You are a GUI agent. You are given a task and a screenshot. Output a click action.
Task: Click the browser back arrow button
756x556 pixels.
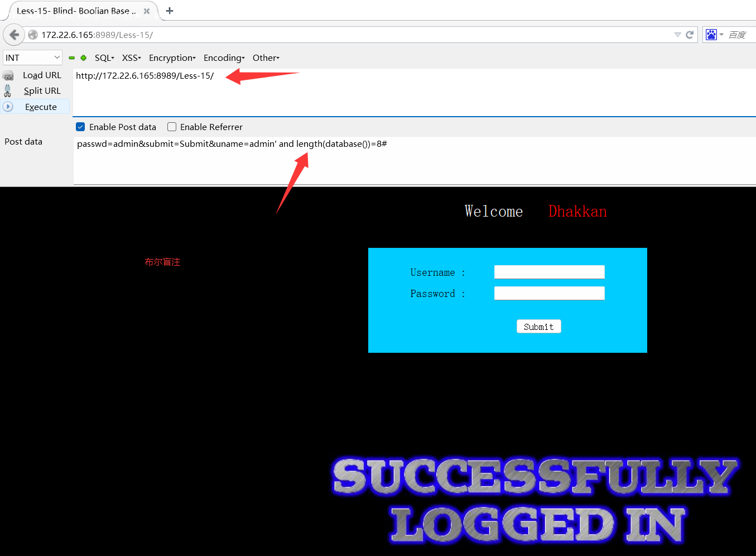click(14, 35)
